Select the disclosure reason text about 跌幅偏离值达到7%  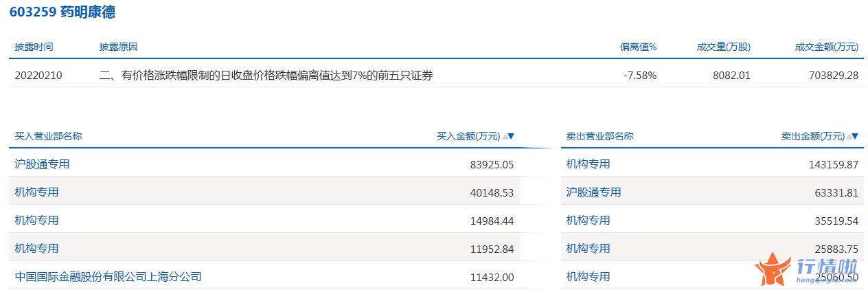click(266, 76)
